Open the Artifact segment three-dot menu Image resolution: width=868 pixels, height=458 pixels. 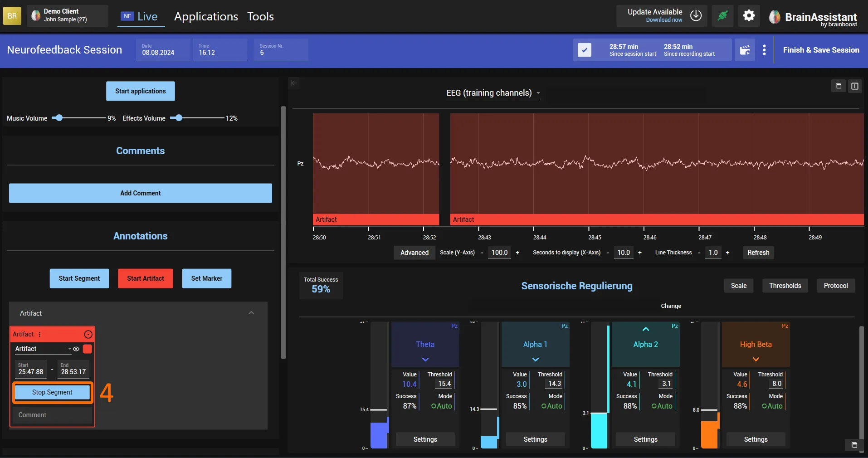pos(39,334)
